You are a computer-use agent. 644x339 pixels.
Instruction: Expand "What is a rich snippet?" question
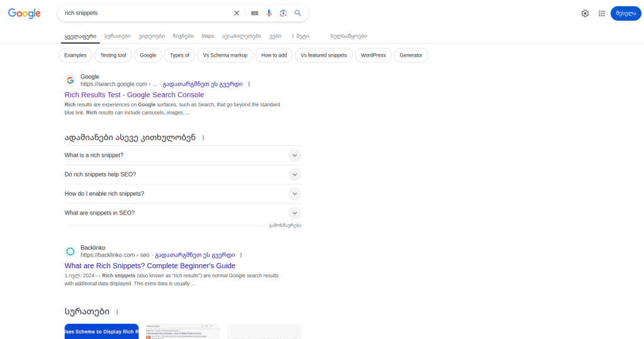coord(294,155)
